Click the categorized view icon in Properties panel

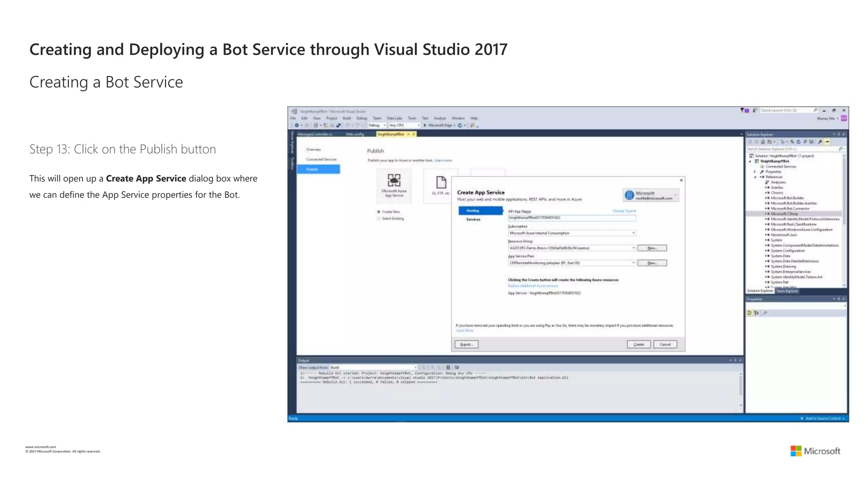point(749,313)
